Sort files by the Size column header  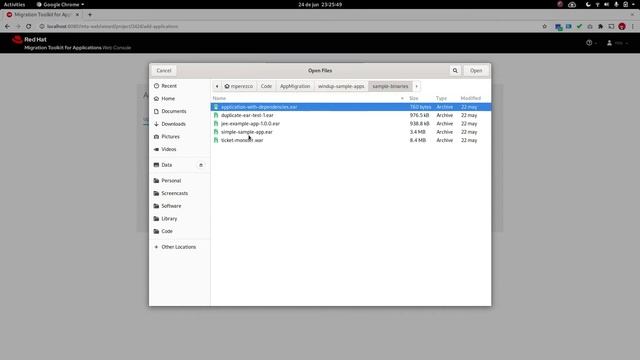point(420,98)
